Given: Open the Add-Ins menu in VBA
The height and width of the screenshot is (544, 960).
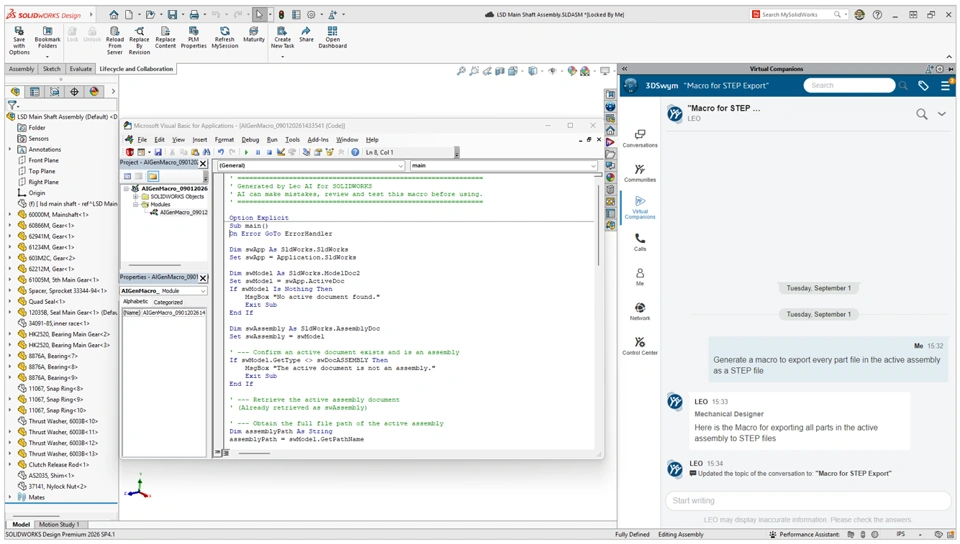Looking at the screenshot, I should [318, 140].
